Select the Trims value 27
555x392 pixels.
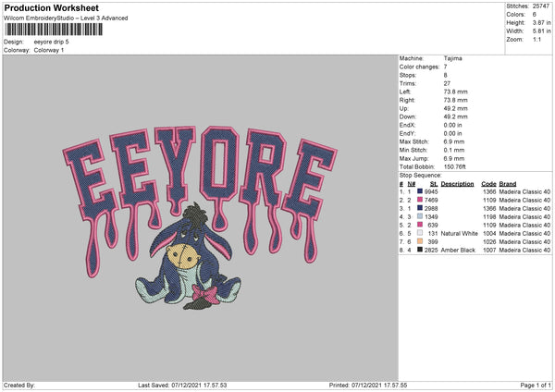point(447,83)
